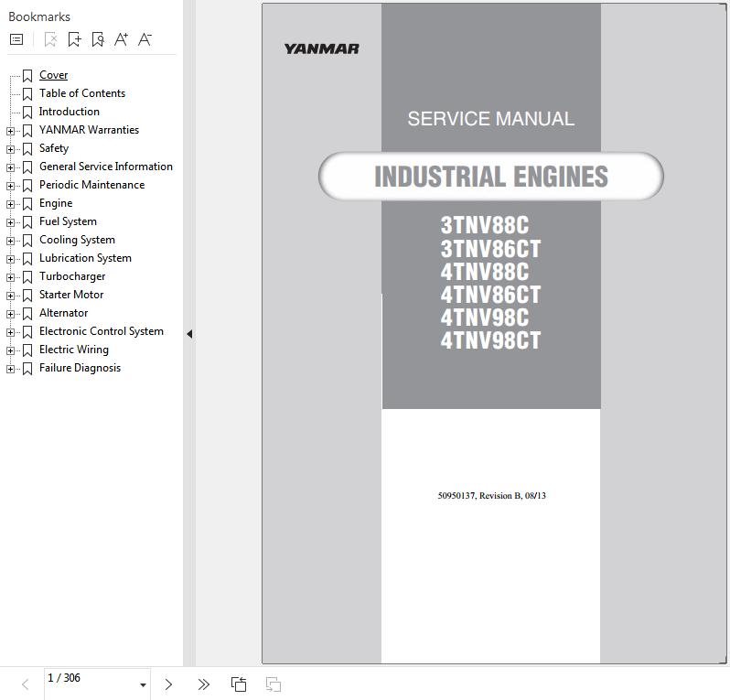
Task: Select the Introduction bookmark
Action: [70, 112]
